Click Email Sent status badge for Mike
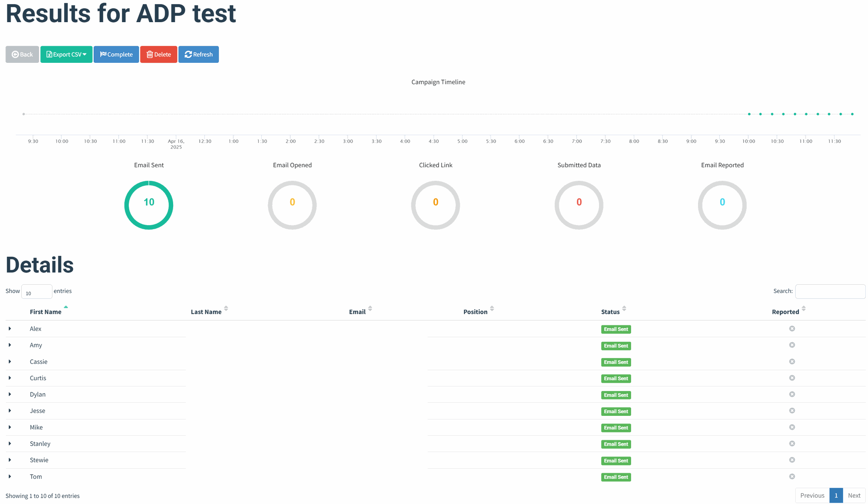 tap(616, 428)
